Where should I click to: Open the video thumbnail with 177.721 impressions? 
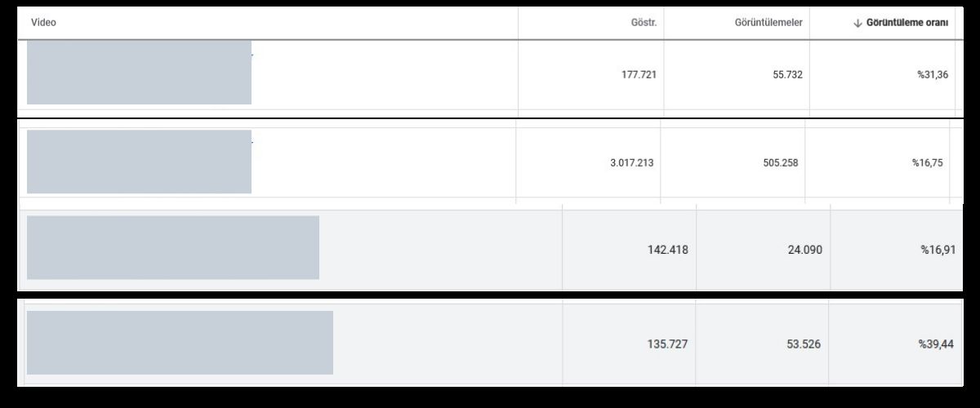139,72
